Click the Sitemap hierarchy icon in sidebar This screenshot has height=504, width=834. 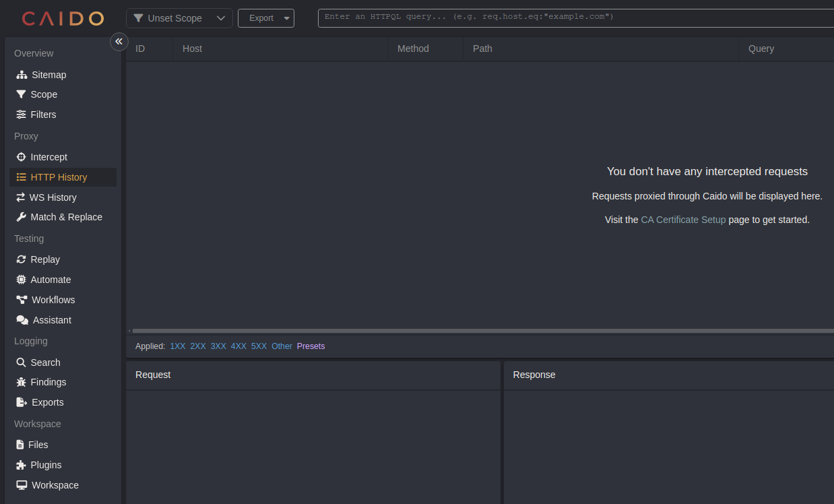point(22,75)
